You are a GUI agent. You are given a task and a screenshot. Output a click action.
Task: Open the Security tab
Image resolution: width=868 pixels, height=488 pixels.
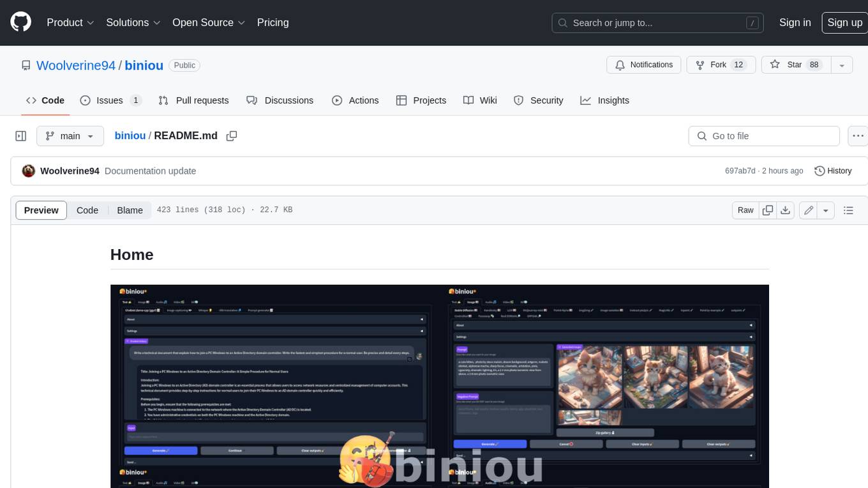(539, 100)
